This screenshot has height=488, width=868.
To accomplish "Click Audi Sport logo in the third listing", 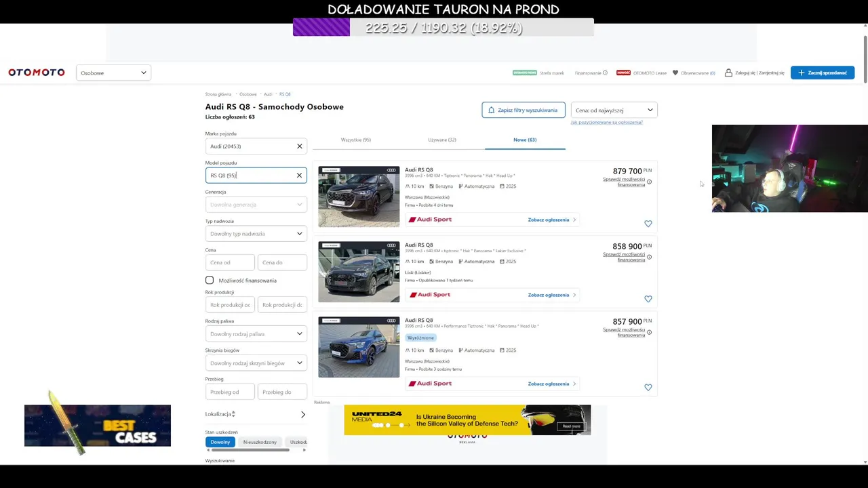I will click(x=430, y=384).
